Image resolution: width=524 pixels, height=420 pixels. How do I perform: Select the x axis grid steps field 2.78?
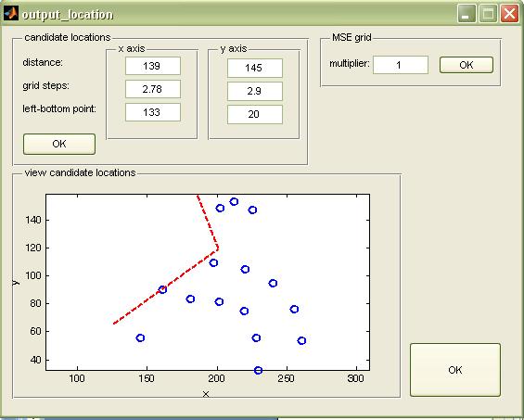tap(153, 89)
